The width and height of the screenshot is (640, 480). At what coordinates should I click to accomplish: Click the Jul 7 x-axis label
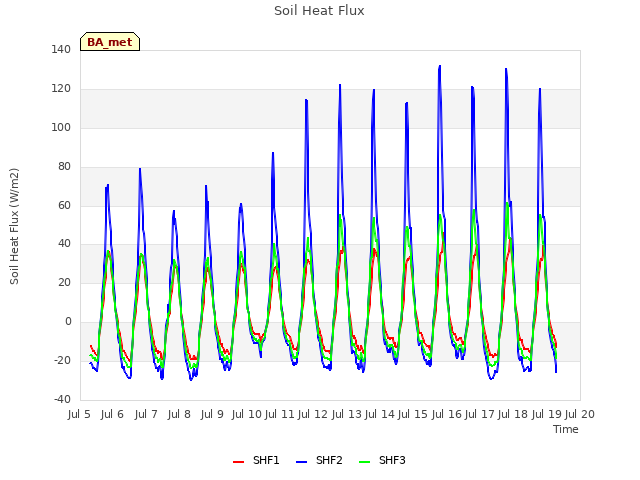[x=146, y=414]
